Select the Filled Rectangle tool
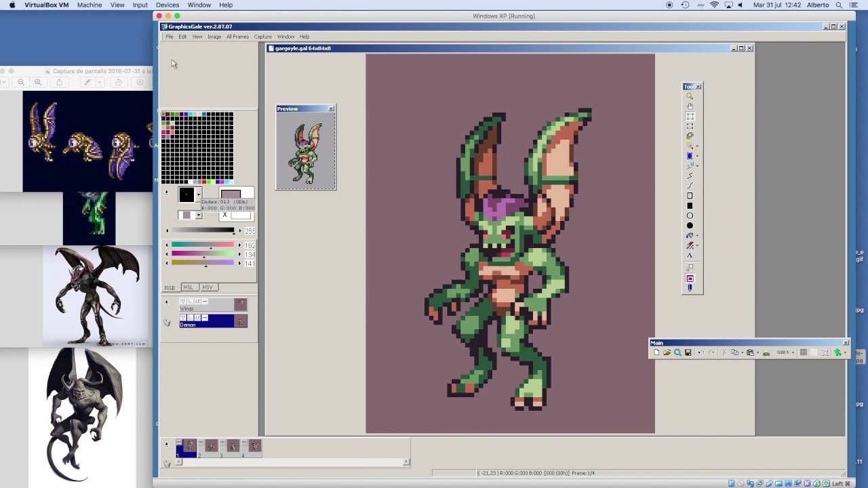 (690, 205)
